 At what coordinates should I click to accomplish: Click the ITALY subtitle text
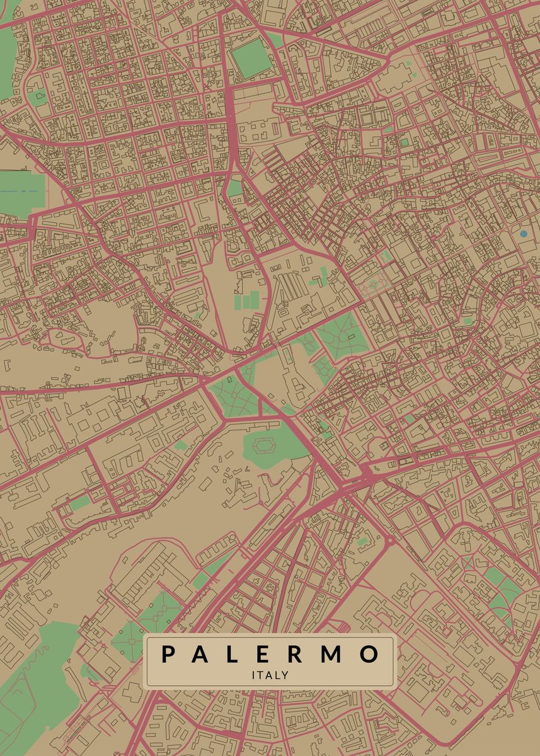(x=270, y=675)
